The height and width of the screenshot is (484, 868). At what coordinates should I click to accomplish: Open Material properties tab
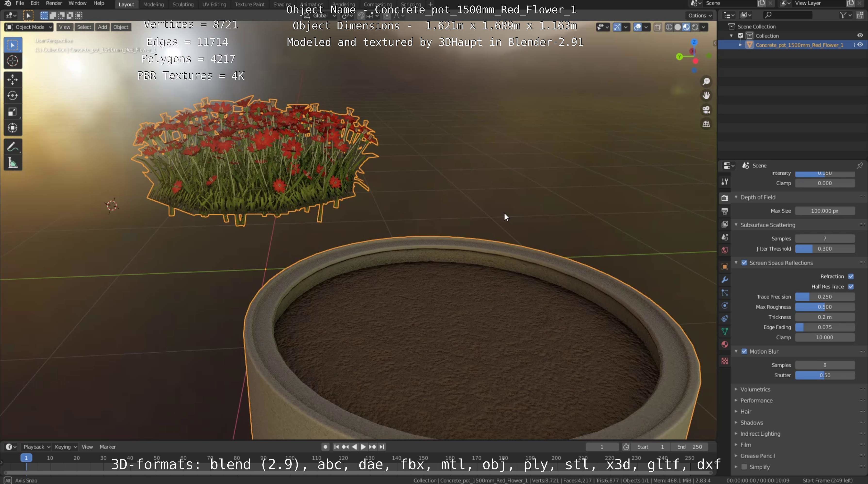pyautogui.click(x=724, y=344)
